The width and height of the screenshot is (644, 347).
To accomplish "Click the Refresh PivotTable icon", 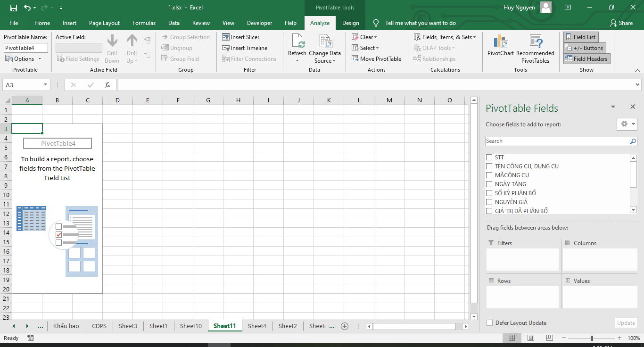I will coord(297,42).
